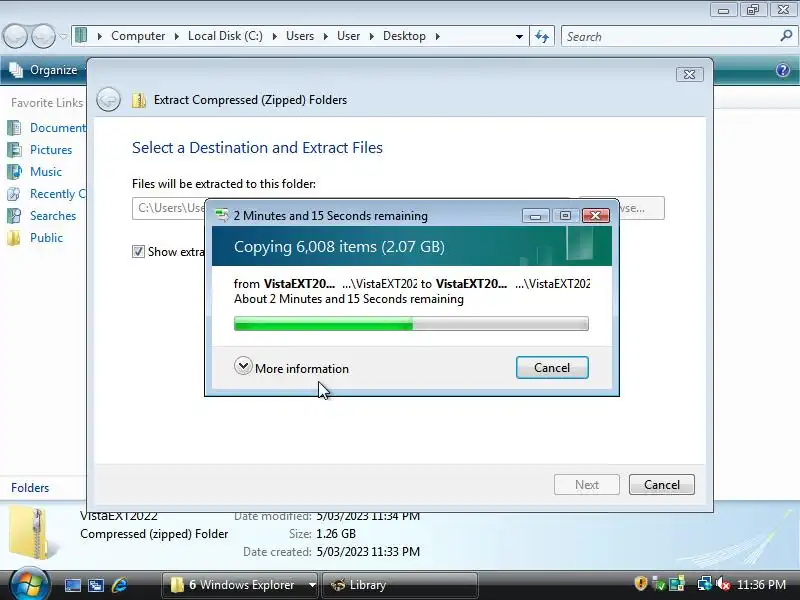Cancel the Extract Compressed Folders wizard

click(x=662, y=485)
